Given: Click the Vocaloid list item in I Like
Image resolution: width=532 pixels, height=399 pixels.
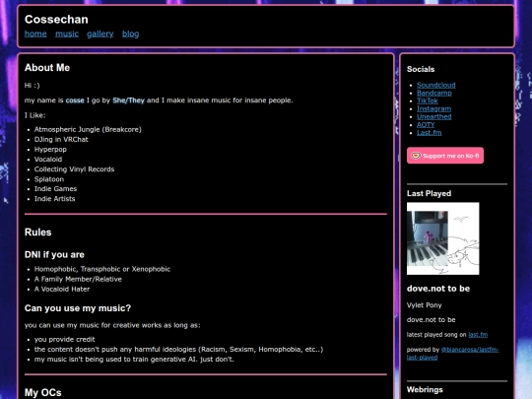Looking at the screenshot, I should pos(48,160).
